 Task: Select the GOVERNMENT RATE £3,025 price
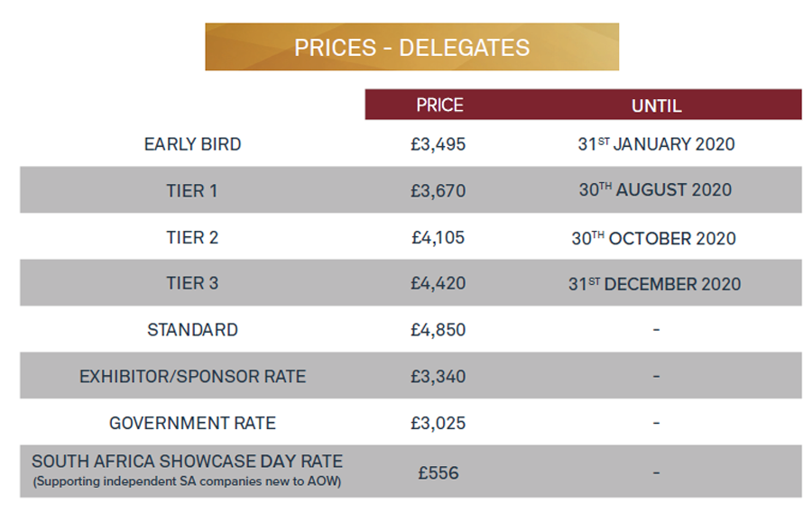(x=438, y=423)
